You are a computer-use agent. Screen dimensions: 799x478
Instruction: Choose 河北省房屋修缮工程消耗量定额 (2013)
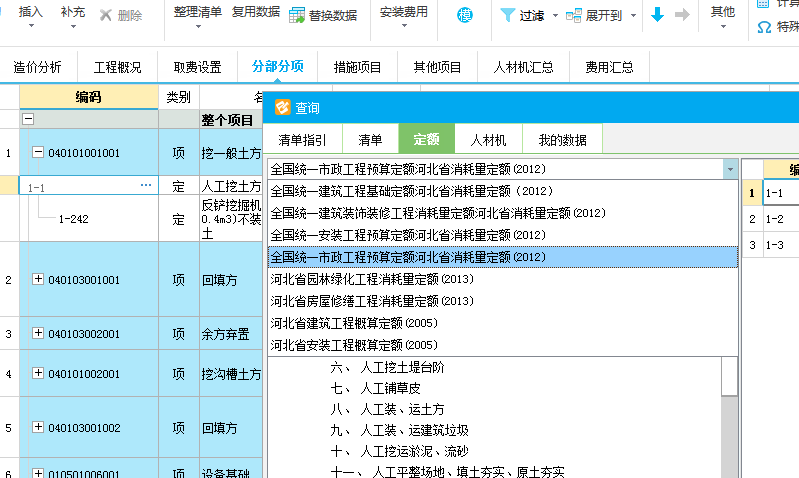point(503,301)
